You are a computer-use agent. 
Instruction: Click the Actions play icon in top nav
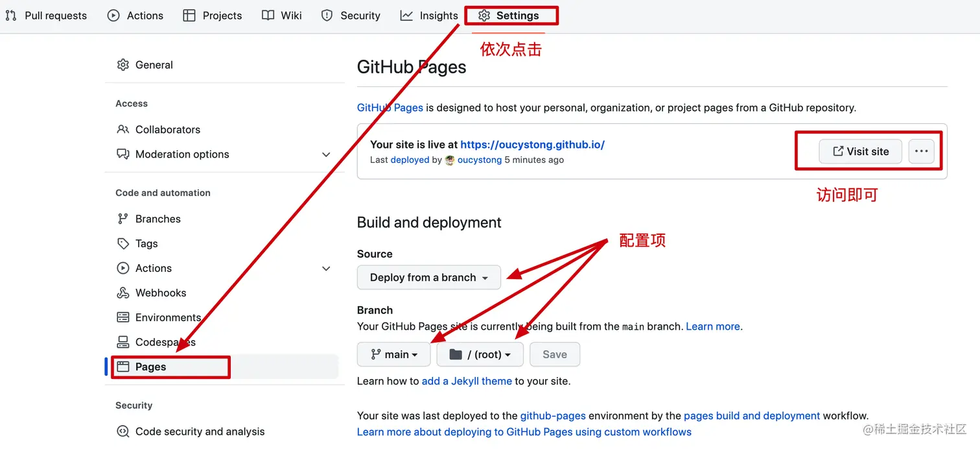113,16
